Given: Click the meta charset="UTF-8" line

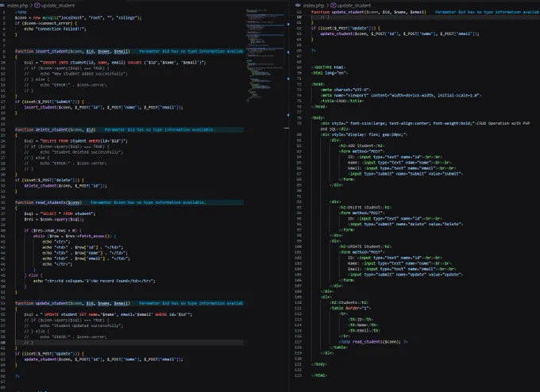Looking at the screenshot, I should point(345,90).
